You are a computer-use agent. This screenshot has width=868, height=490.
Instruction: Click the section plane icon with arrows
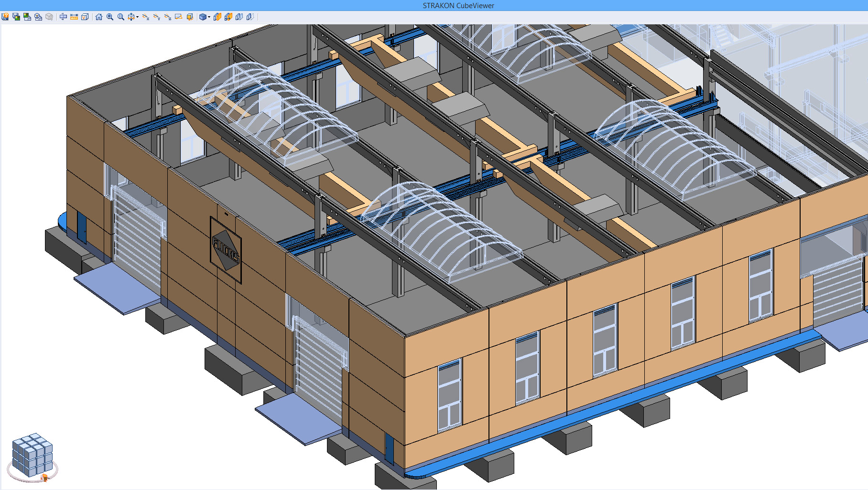coord(63,17)
